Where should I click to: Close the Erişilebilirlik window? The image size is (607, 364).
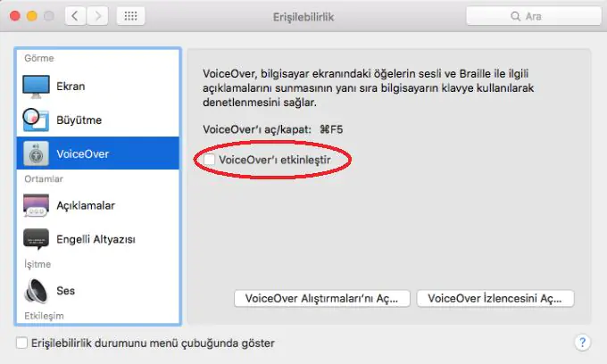point(14,16)
